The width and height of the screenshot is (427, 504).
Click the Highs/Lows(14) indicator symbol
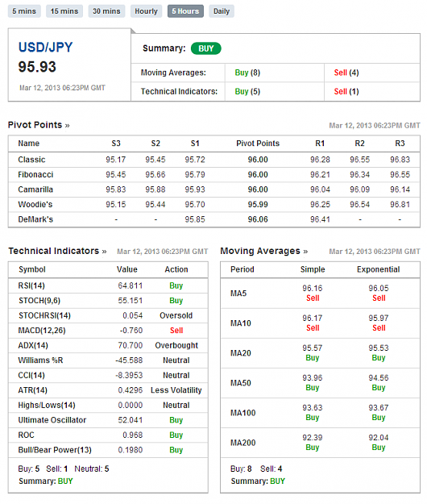coord(47,406)
